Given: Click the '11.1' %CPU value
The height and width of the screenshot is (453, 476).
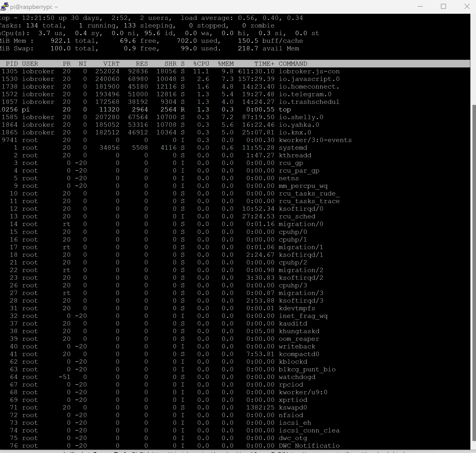Looking at the screenshot, I should [201, 71].
